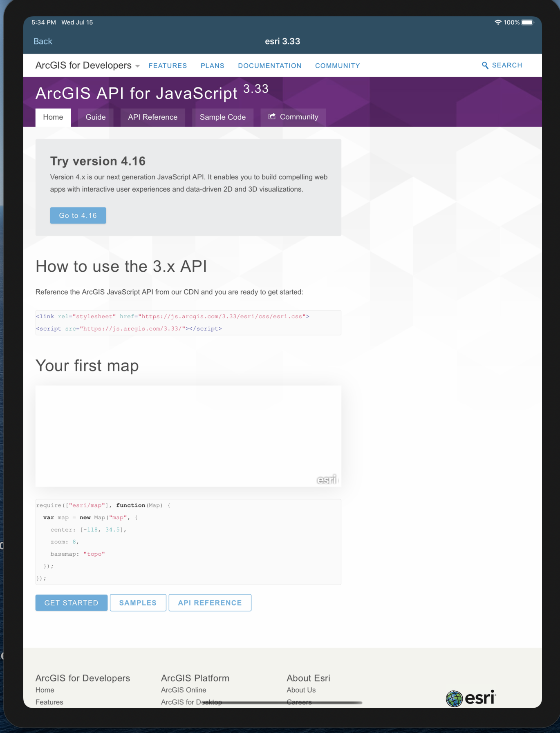Image resolution: width=560 pixels, height=733 pixels.
Task: Click the 'esri 3.33' page title
Action: click(x=282, y=41)
